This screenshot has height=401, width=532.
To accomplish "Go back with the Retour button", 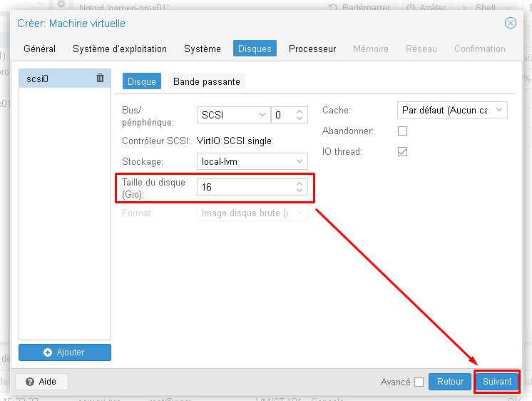I will [450, 382].
